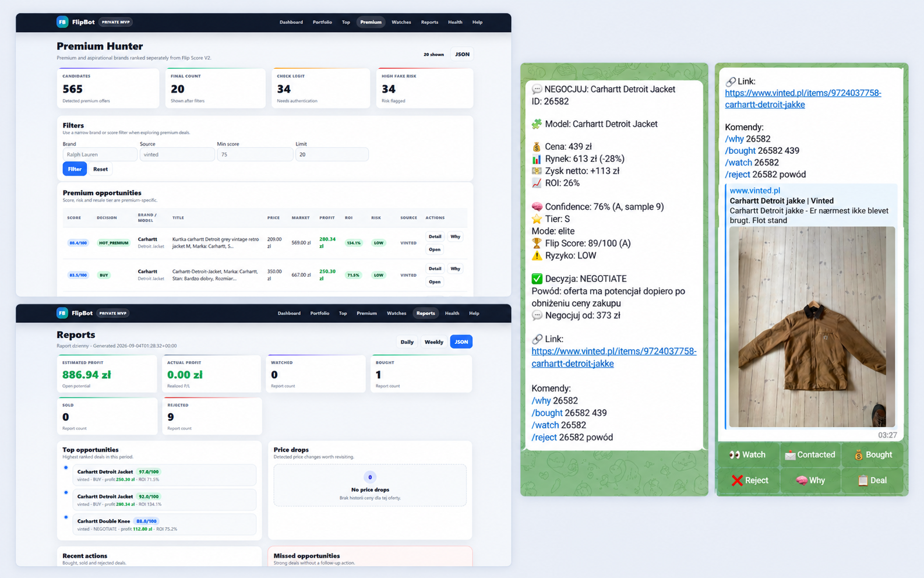The image size is (924, 578).
Task: Open the www.vinted.pl preview link
Action: [x=754, y=191]
